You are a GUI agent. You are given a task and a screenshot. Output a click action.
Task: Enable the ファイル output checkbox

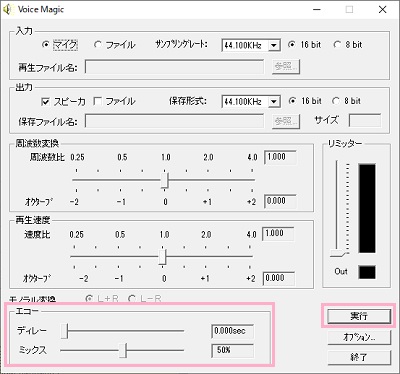98,101
